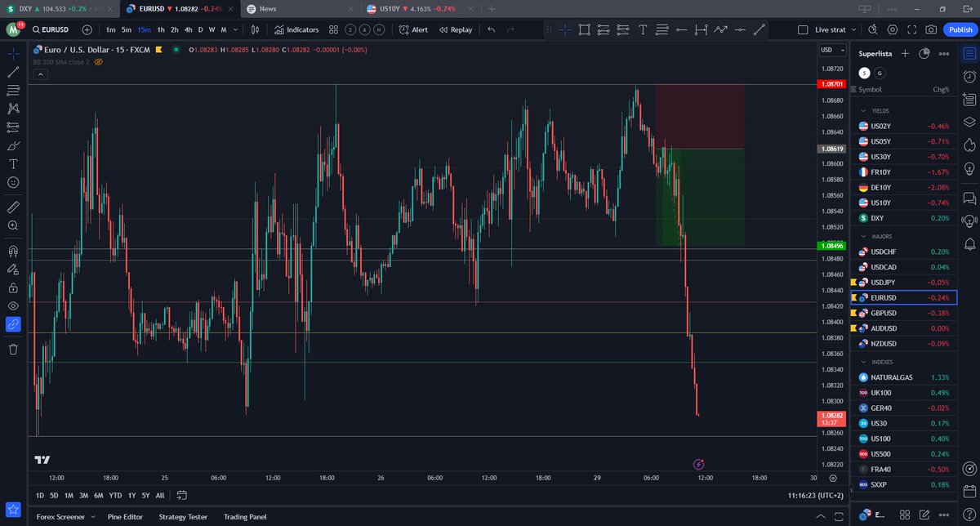Toggle magnet mode for drawings

(13, 251)
